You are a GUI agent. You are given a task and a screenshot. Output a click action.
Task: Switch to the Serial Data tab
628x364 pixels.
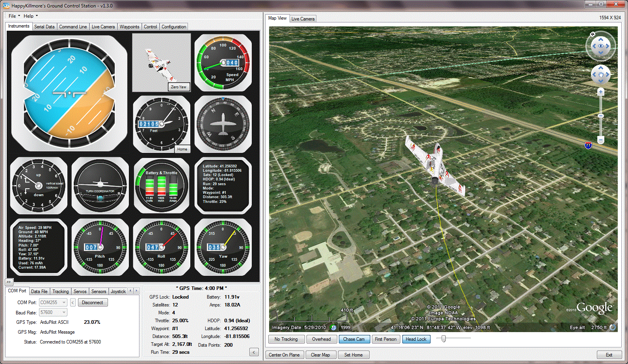click(x=44, y=27)
